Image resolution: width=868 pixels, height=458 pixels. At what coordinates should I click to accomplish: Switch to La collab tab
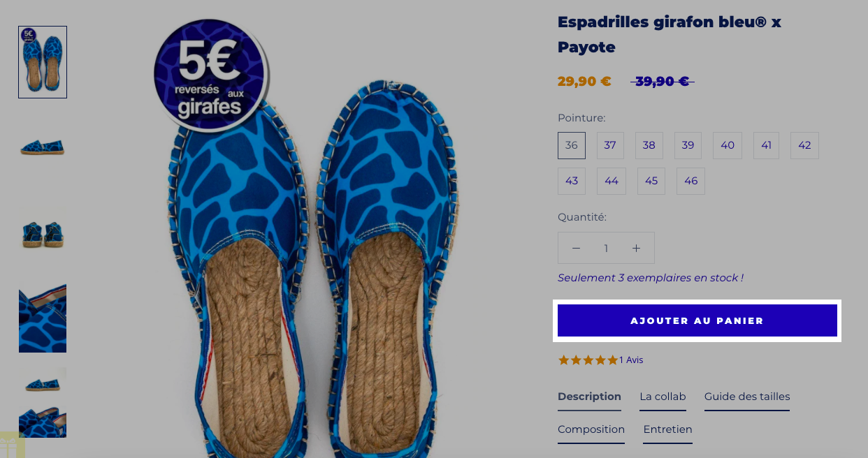663,397
